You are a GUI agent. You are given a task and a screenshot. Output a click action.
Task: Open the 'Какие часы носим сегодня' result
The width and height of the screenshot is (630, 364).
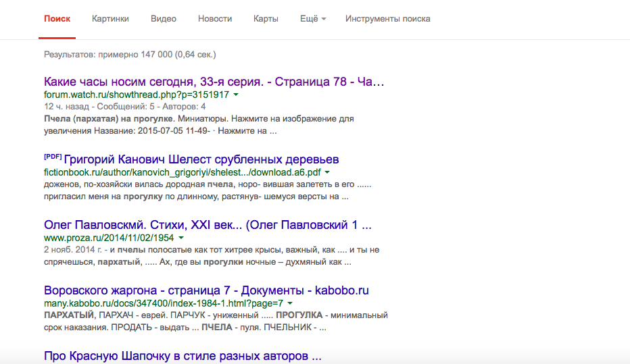[x=214, y=82]
